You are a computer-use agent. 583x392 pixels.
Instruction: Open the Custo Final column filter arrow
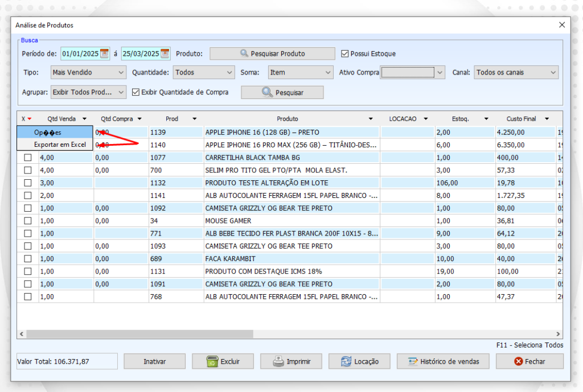[547, 119]
